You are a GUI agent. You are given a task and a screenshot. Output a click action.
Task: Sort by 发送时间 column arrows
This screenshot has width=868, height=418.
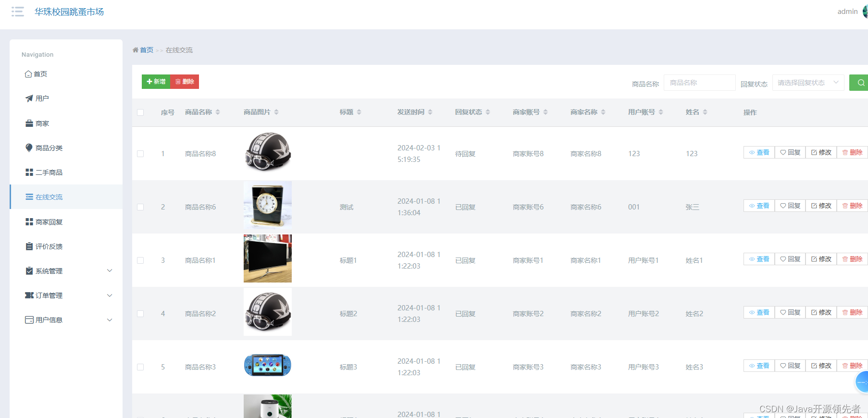pyautogui.click(x=430, y=112)
